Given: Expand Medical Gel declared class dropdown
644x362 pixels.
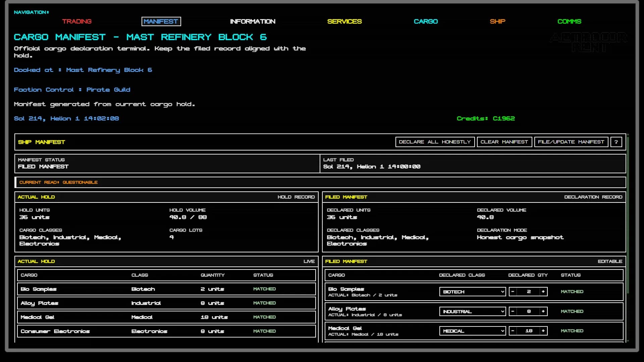Looking at the screenshot, I should (x=473, y=331).
